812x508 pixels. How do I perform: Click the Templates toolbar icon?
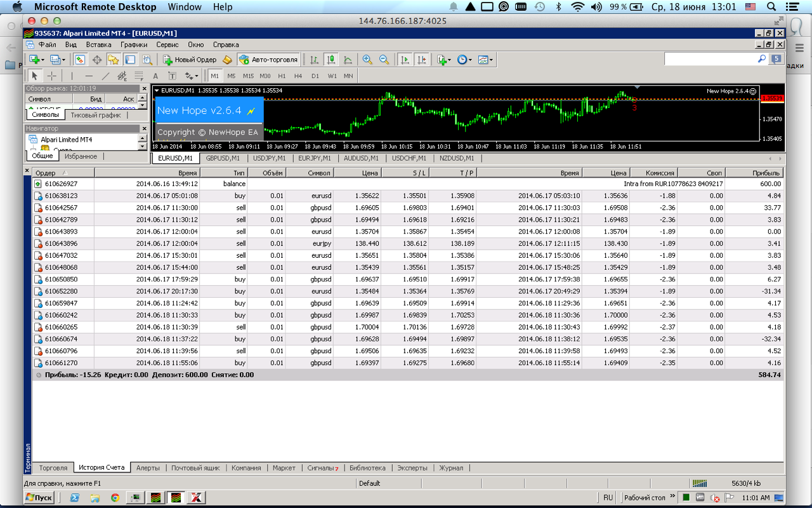(483, 60)
